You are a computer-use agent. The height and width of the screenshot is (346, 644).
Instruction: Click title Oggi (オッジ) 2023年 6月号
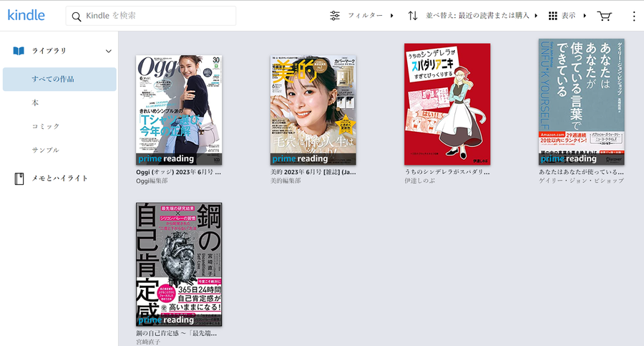[179, 172]
